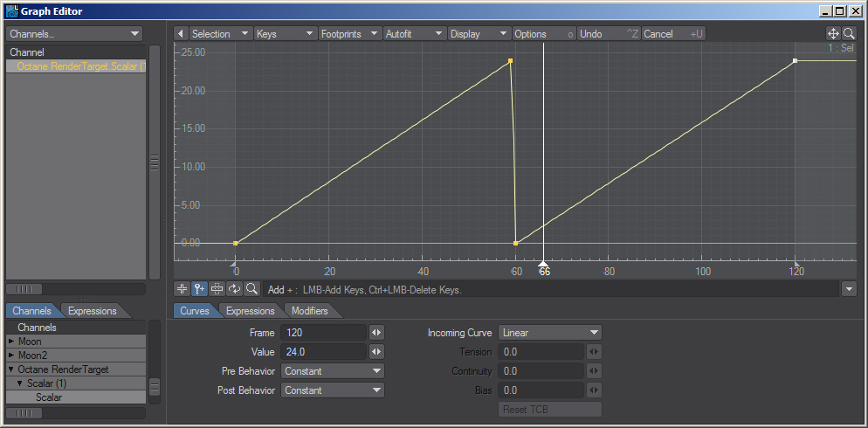Click the pan graph icon at top right
The height and width of the screenshot is (428, 868).
832,34
